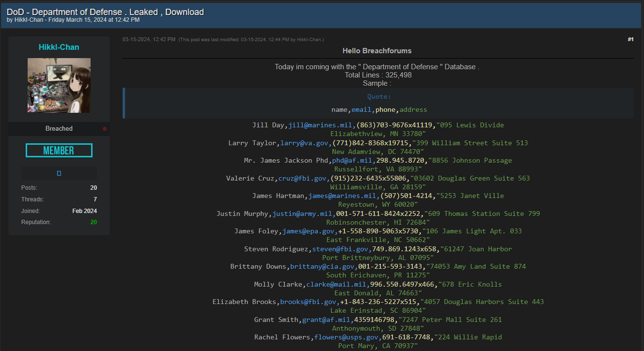Click the thread author Hikkl-Chan in header
Screen dimensions: 644x351
point(28,20)
